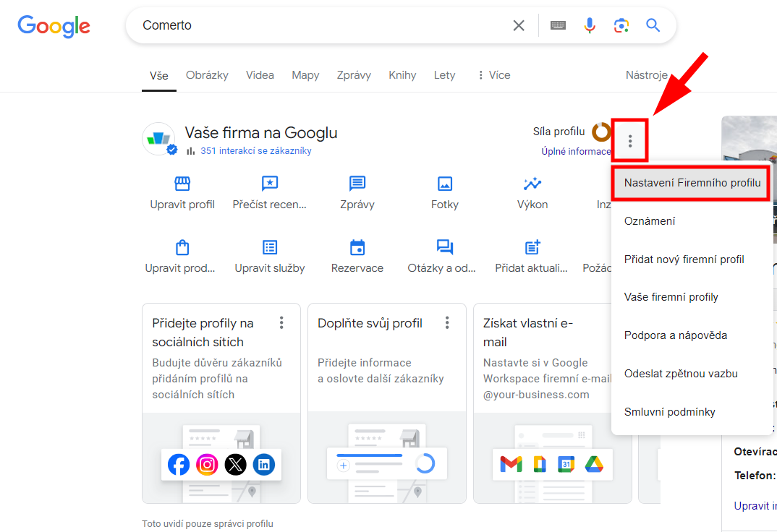
Task: Click the Přidat aktualizaci post icon
Action: (532, 247)
